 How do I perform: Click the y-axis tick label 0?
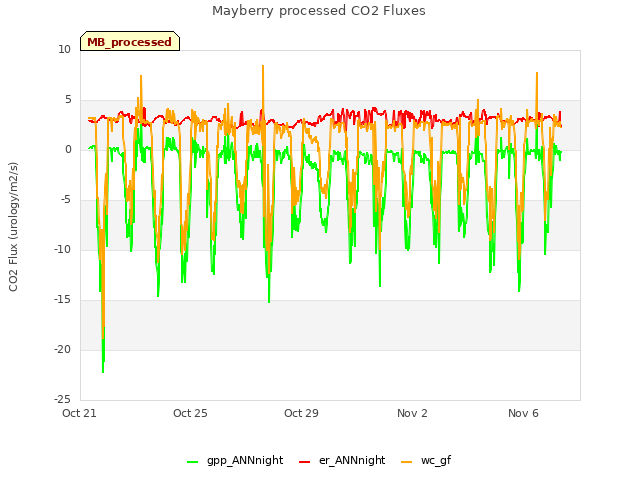pyautogui.click(x=68, y=149)
